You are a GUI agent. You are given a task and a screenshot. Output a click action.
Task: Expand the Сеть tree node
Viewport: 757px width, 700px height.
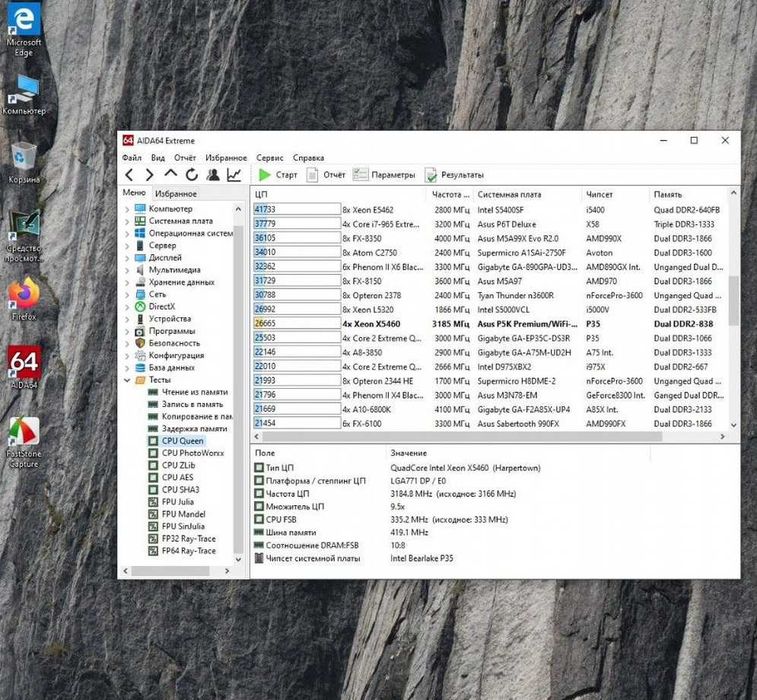[127, 294]
